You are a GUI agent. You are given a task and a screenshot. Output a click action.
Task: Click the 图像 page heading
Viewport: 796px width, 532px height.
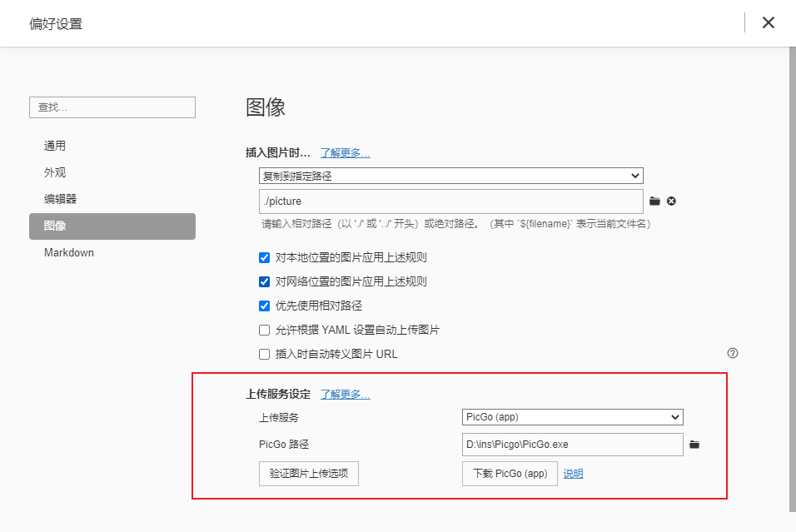tap(266, 107)
